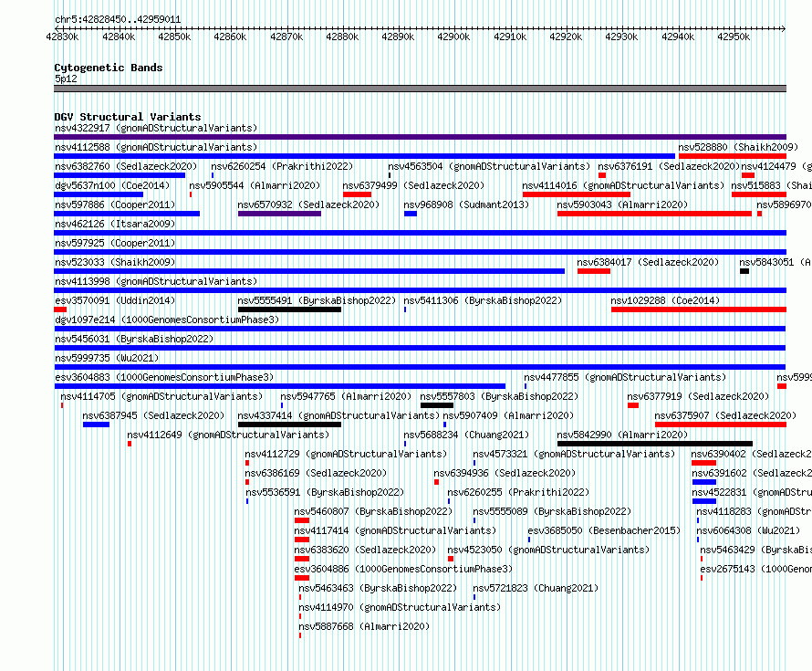Select nsv6260255 (Prakrithi2022) label
This screenshot has height=671, width=812.
[x=518, y=492]
